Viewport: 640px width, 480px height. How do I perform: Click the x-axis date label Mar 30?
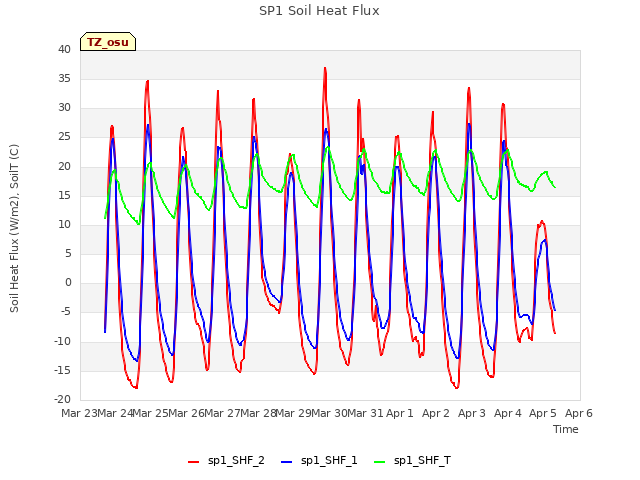[x=329, y=413]
